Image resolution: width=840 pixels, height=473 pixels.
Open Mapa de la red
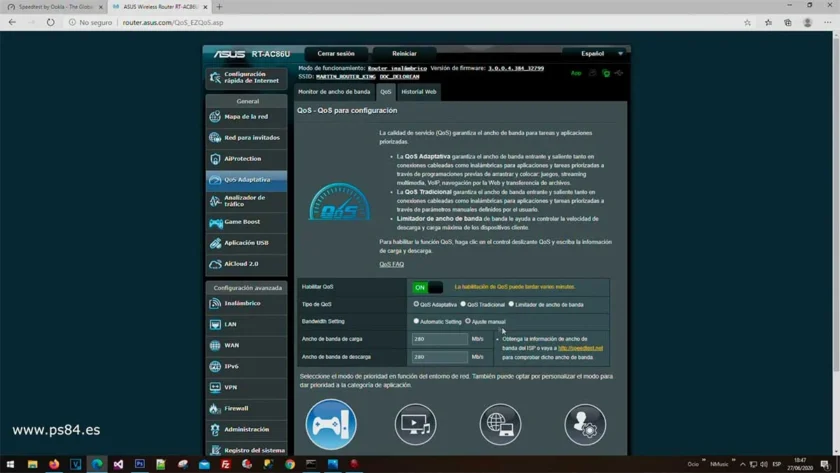point(246,117)
